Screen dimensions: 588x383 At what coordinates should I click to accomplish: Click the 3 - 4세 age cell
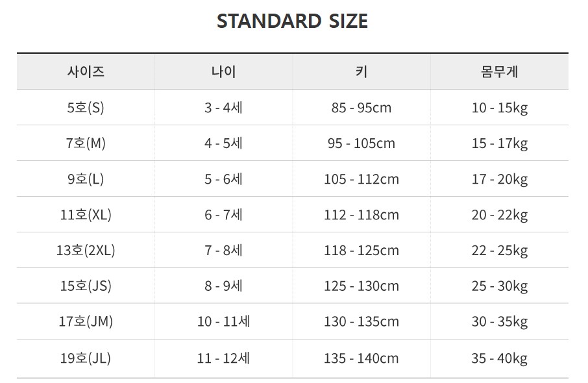point(223,108)
